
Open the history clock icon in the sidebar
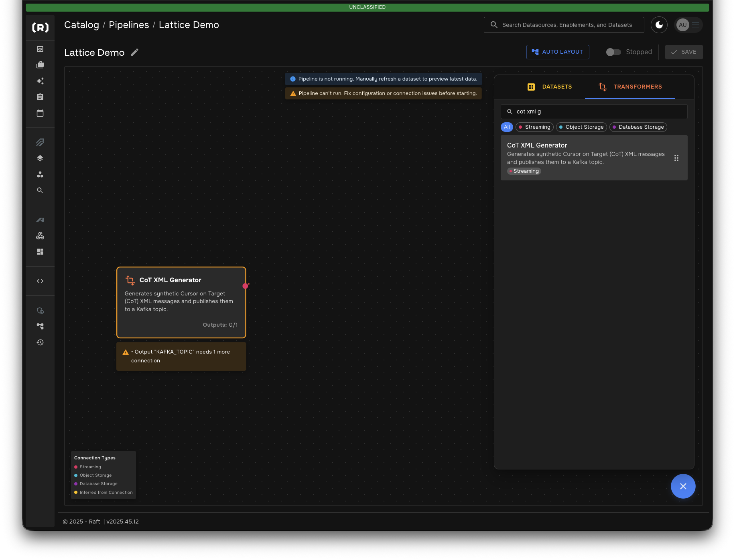click(x=40, y=342)
